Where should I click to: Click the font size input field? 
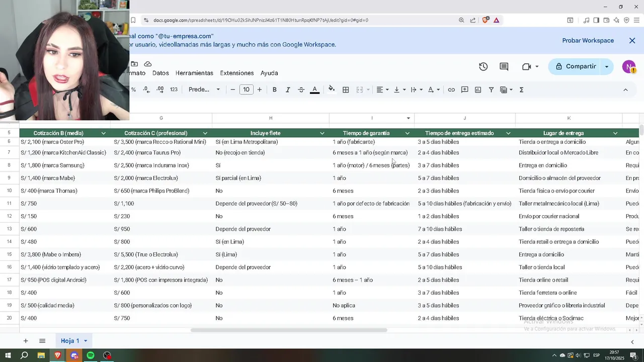tap(246, 89)
